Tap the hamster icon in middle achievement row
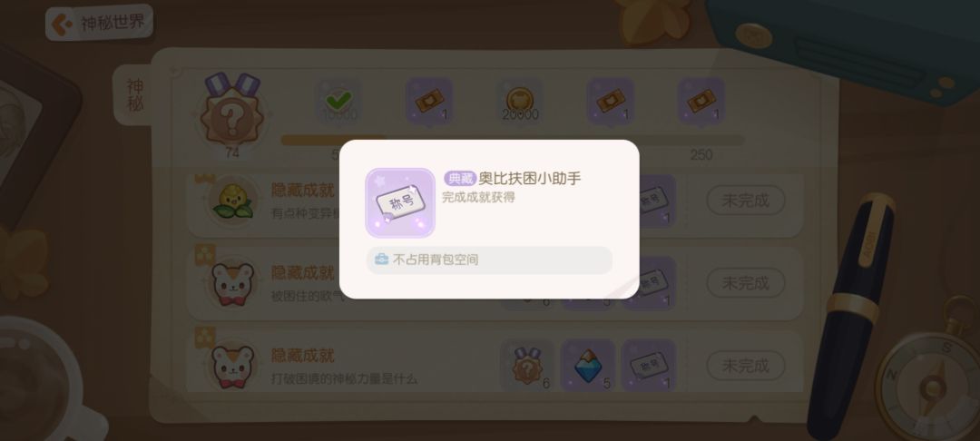This screenshot has height=441, width=980. pyautogui.click(x=232, y=283)
